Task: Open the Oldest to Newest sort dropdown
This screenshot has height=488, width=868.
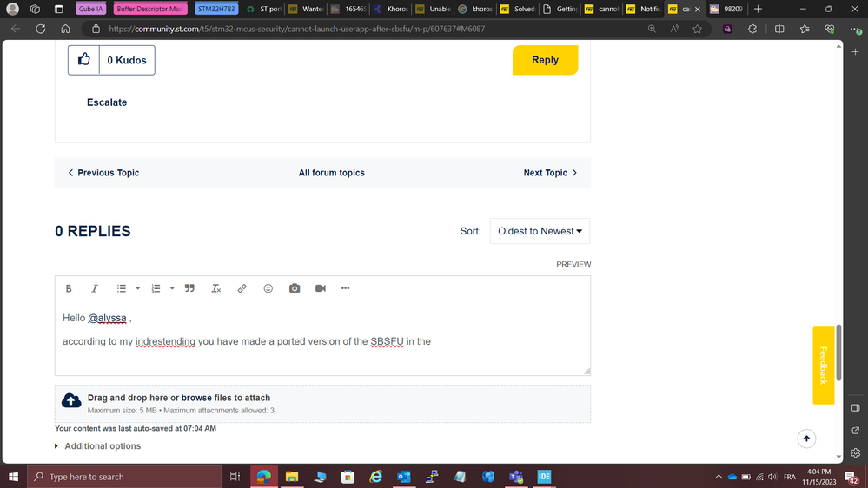Action: click(x=540, y=231)
